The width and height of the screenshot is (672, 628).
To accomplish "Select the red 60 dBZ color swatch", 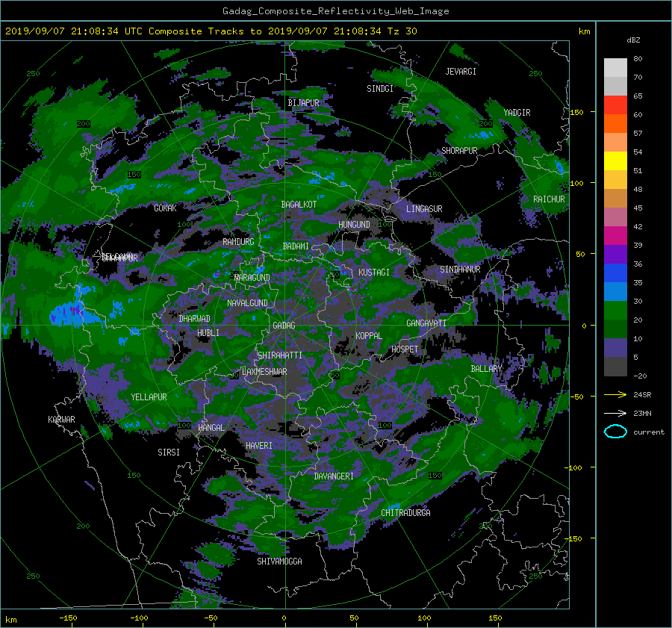I will coord(615,105).
